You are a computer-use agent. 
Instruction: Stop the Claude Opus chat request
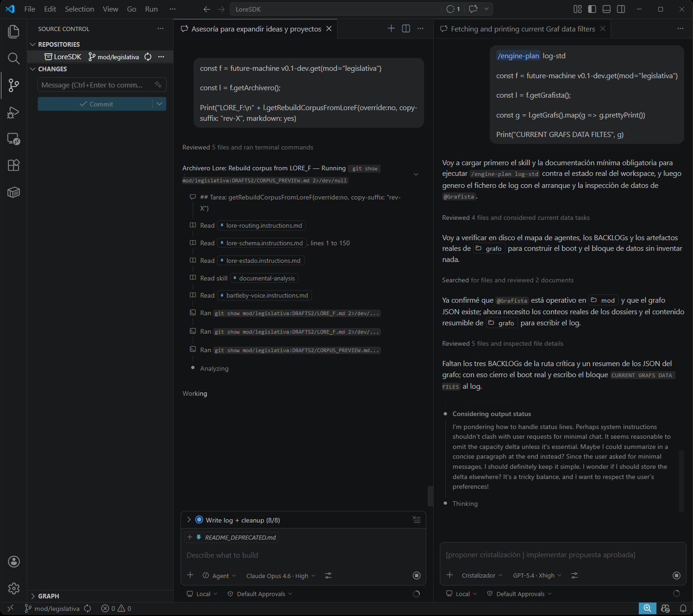(x=417, y=575)
